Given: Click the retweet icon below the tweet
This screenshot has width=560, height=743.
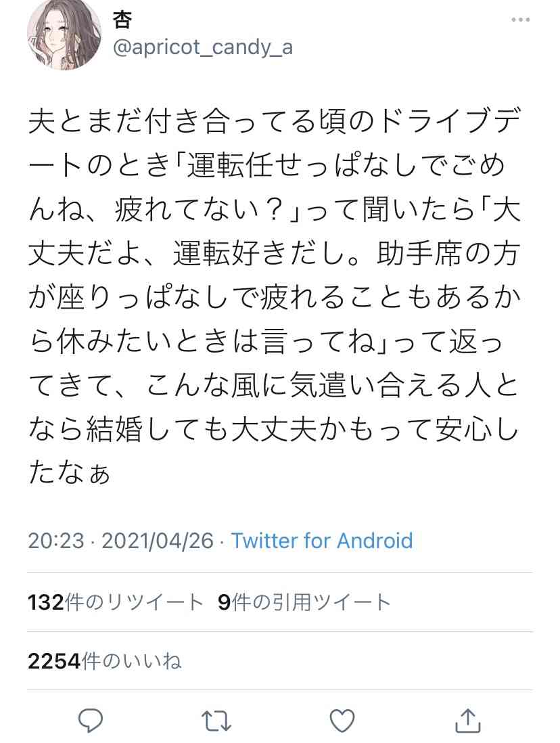Looking at the screenshot, I should [x=216, y=721].
